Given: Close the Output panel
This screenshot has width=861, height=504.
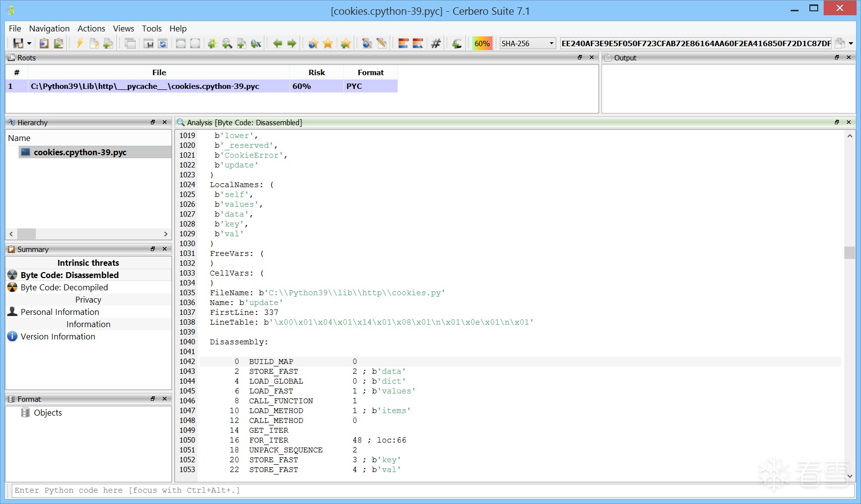Looking at the screenshot, I should point(849,57).
